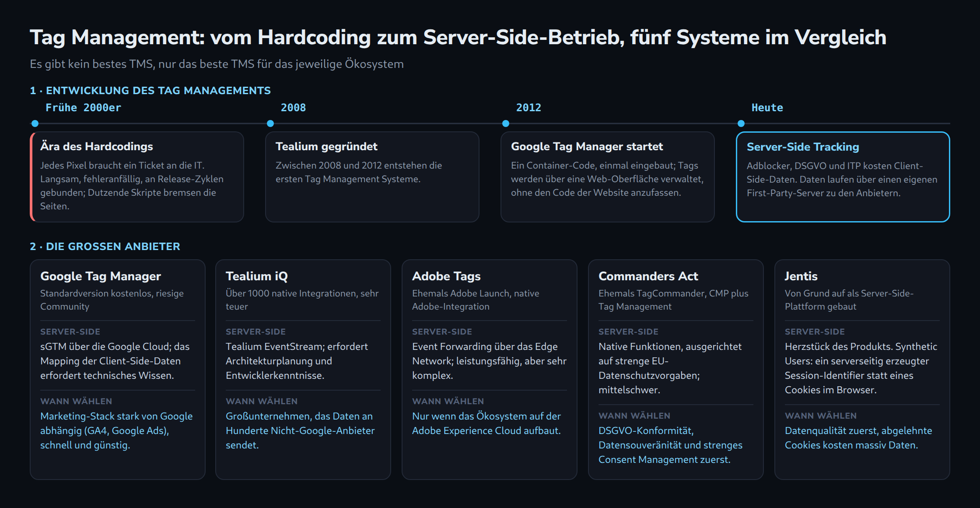Viewport: 980px width, 508px height.
Task: Select the '2012' timeline label
Action: (528, 108)
